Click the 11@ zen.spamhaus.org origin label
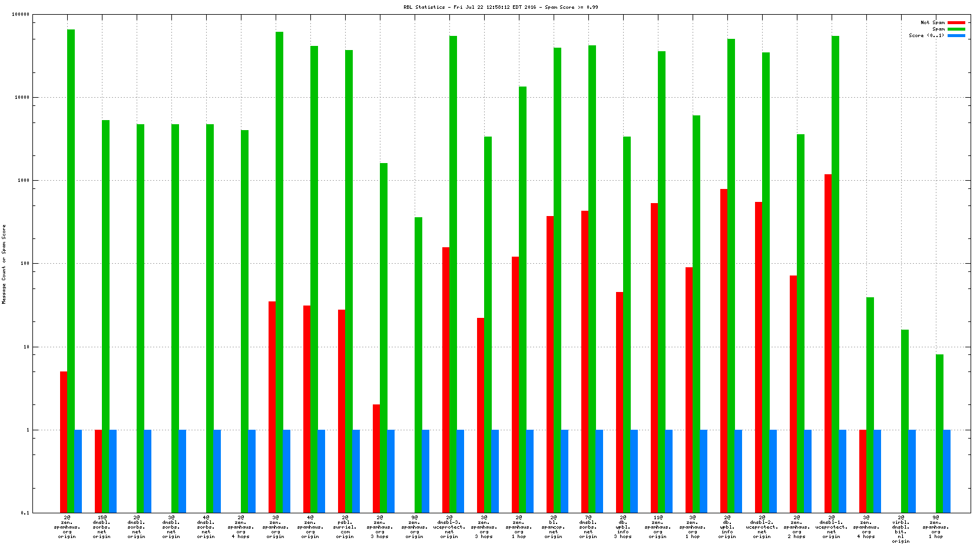980x551 pixels. (658, 527)
